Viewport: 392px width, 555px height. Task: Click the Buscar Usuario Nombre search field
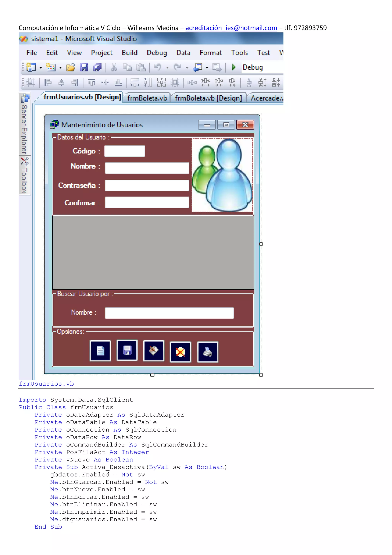point(169,313)
